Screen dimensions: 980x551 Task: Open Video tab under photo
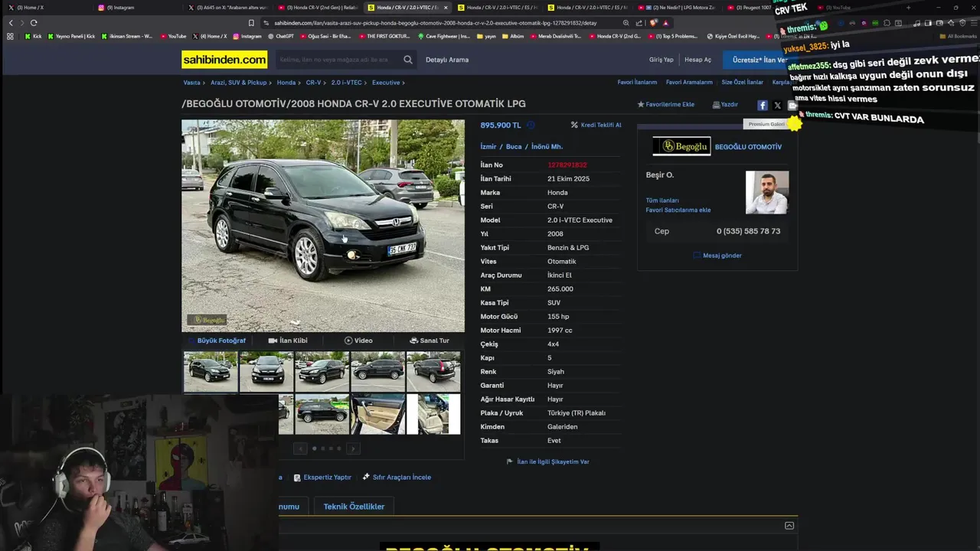coord(358,341)
